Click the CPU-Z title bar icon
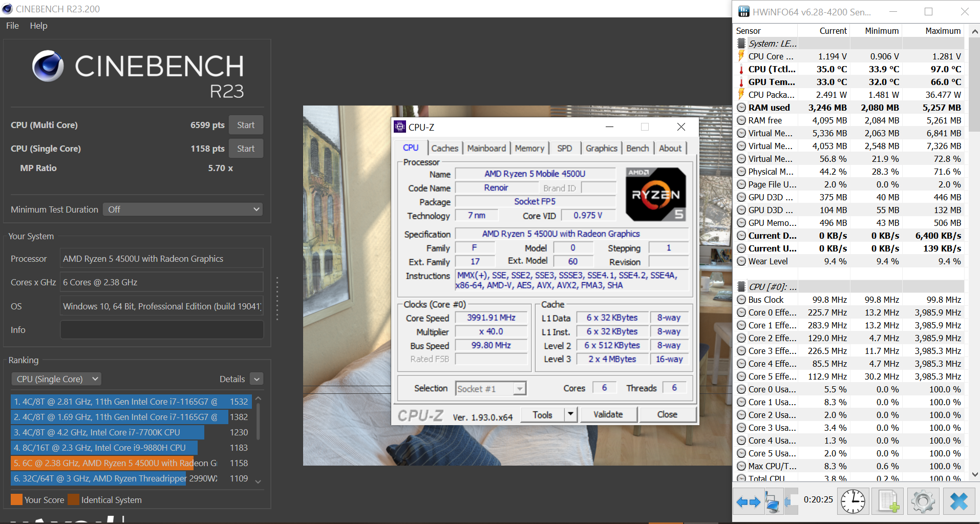 (400, 127)
